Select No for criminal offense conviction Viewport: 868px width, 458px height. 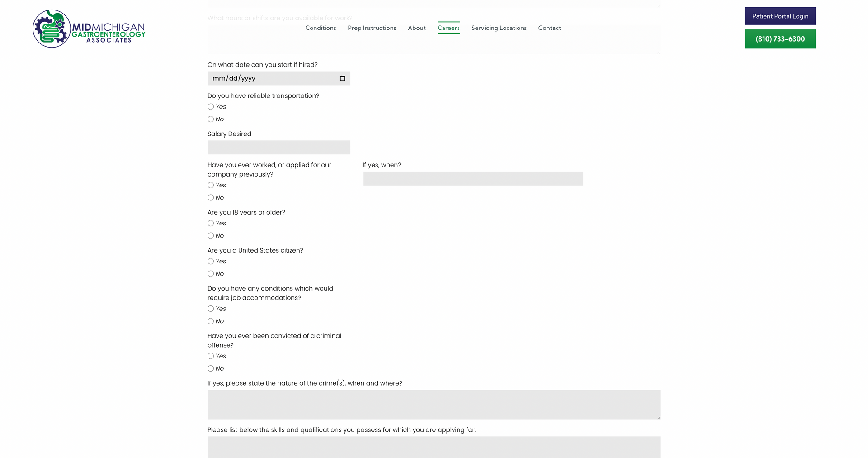click(211, 368)
